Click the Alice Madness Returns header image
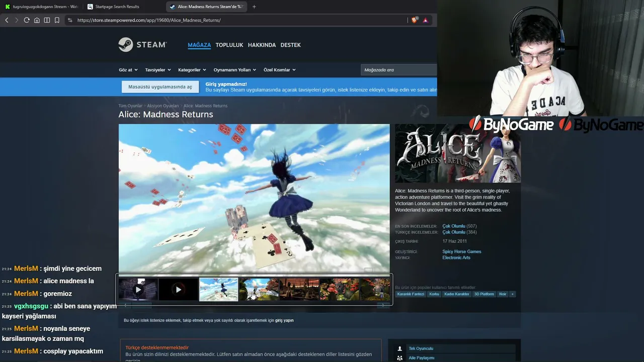Image resolution: width=644 pixels, height=362 pixels. click(458, 153)
